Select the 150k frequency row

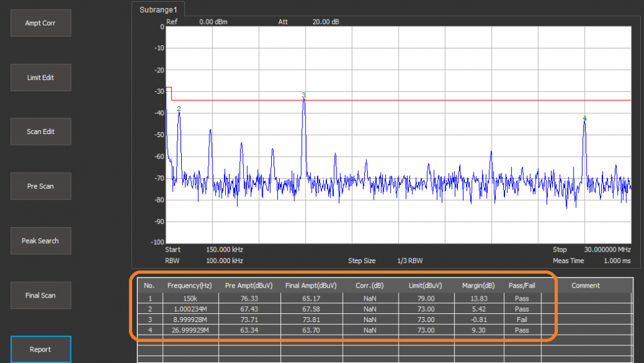(x=189, y=298)
